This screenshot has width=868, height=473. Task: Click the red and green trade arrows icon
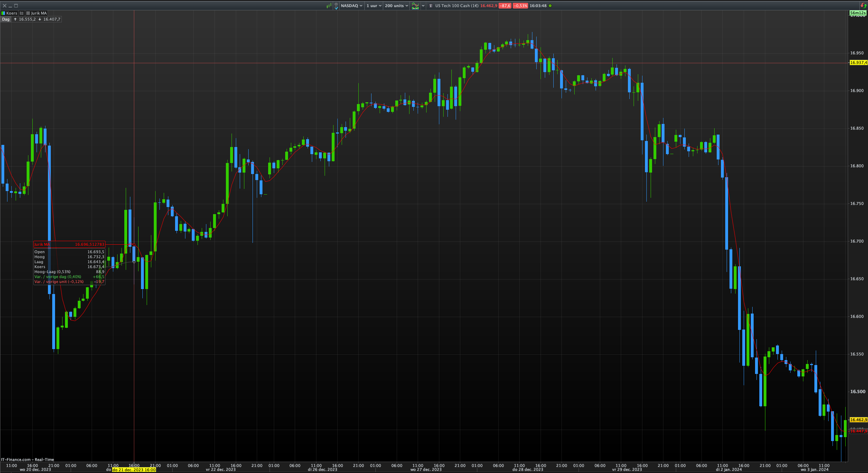[x=863, y=6]
